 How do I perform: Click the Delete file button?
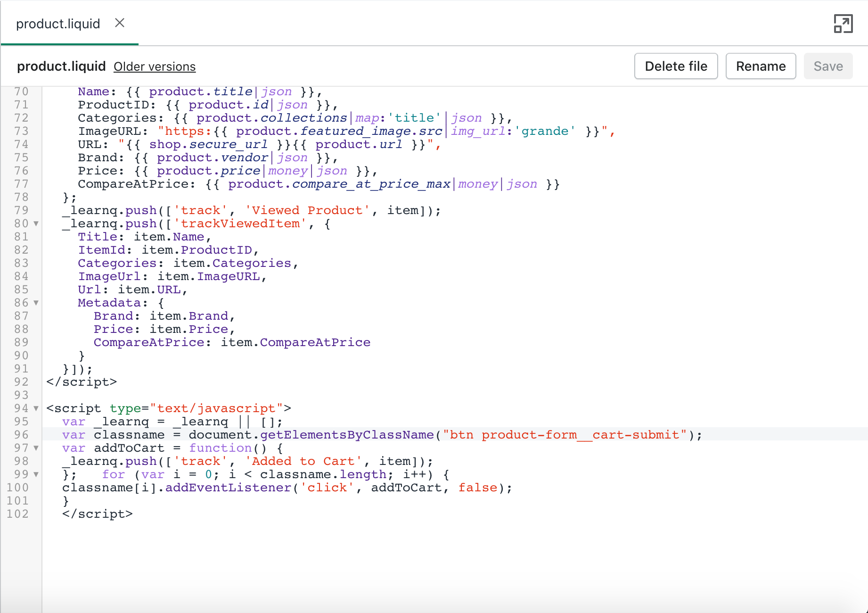(676, 66)
